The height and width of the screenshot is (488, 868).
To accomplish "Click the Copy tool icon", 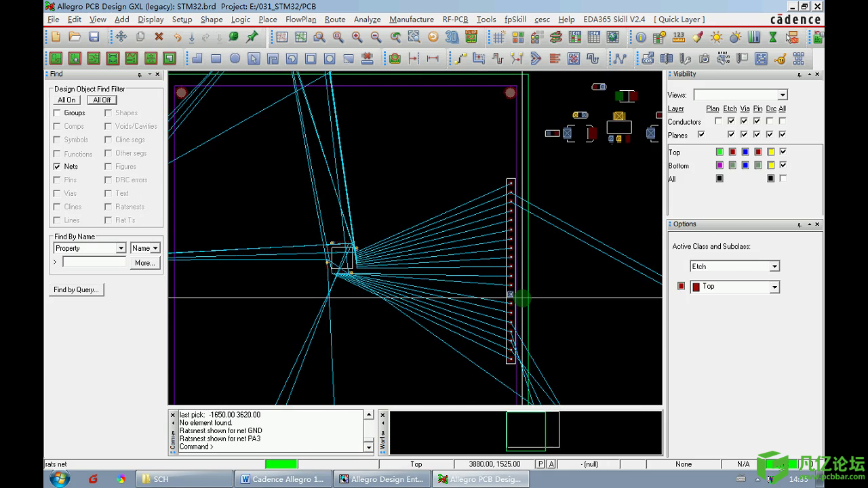I will (x=140, y=37).
